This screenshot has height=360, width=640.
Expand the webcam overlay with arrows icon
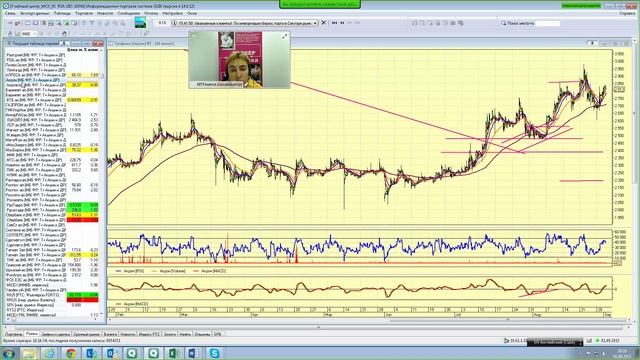tap(284, 37)
